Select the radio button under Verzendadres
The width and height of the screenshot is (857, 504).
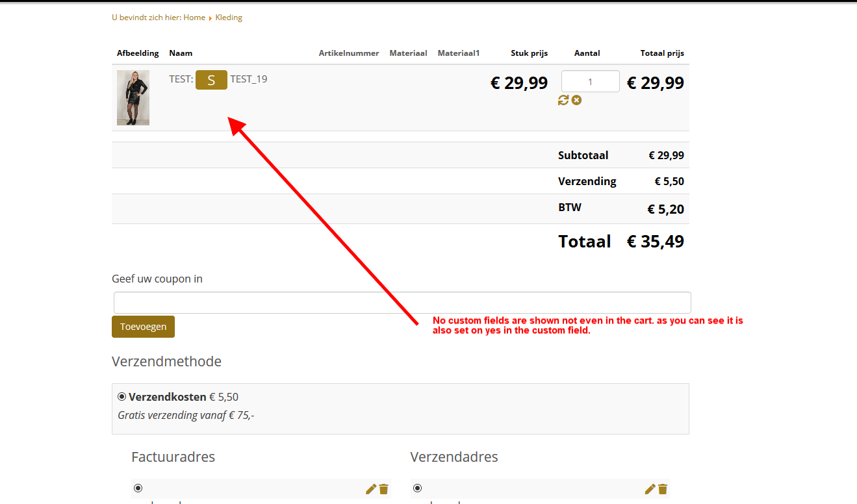(417, 488)
